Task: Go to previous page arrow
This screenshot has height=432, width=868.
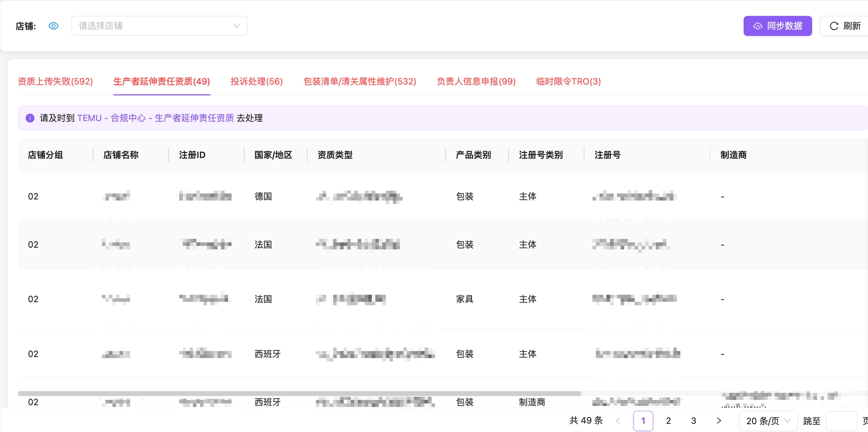Action: (x=618, y=421)
